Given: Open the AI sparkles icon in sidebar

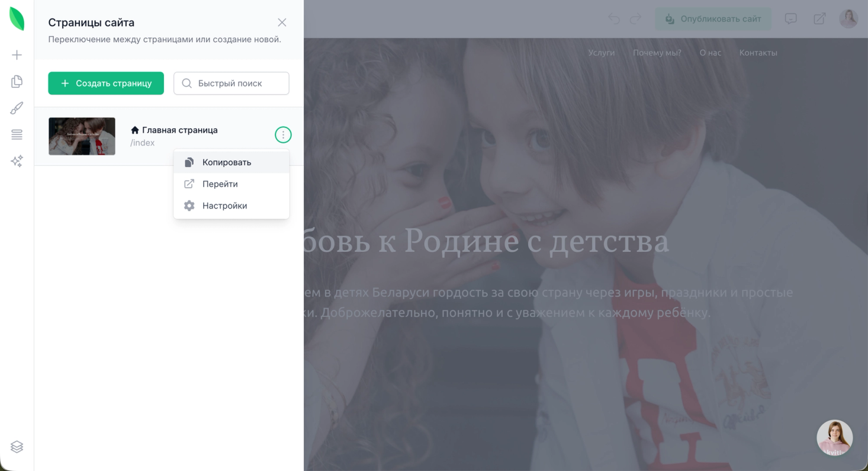Looking at the screenshot, I should coord(17,161).
